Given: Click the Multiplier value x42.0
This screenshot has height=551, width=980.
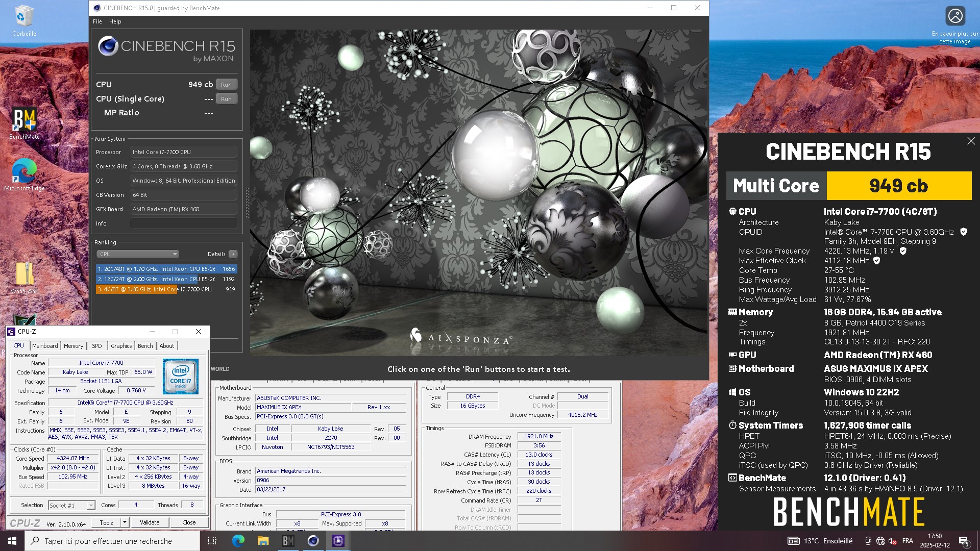Looking at the screenshot, I should coord(73,467).
